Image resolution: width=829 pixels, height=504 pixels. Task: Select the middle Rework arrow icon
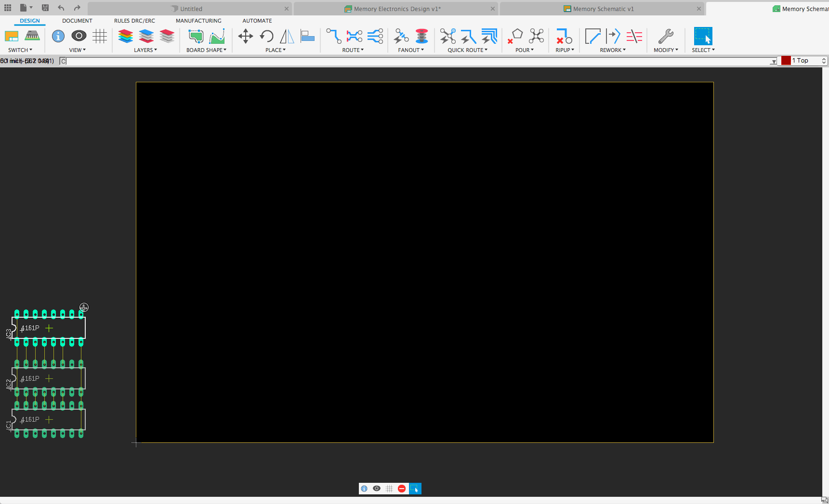(x=613, y=36)
